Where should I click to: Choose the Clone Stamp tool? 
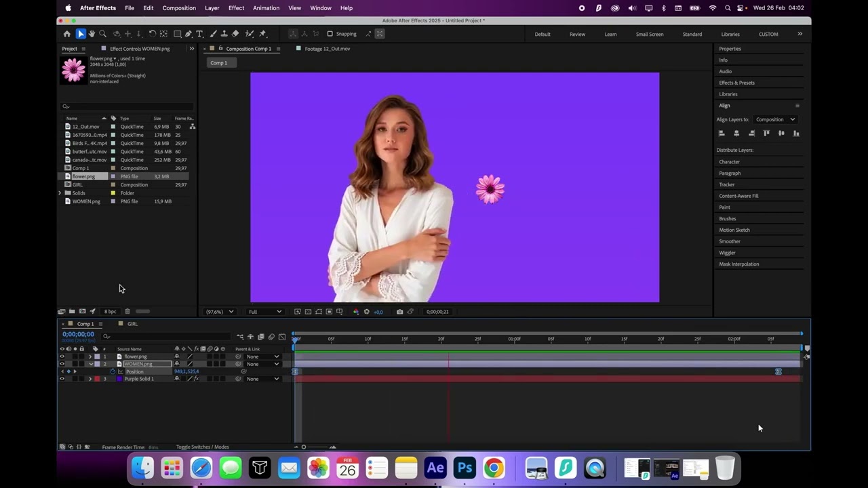pos(224,34)
